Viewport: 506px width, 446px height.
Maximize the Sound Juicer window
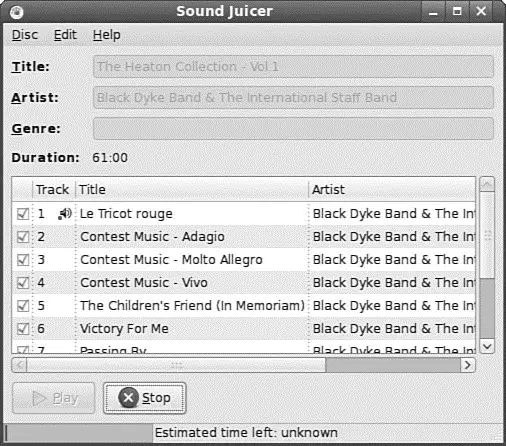click(x=457, y=12)
